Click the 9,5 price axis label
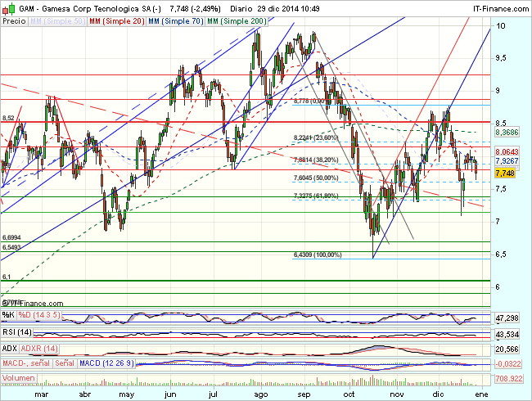This screenshot has width=532, height=401. 502,58
